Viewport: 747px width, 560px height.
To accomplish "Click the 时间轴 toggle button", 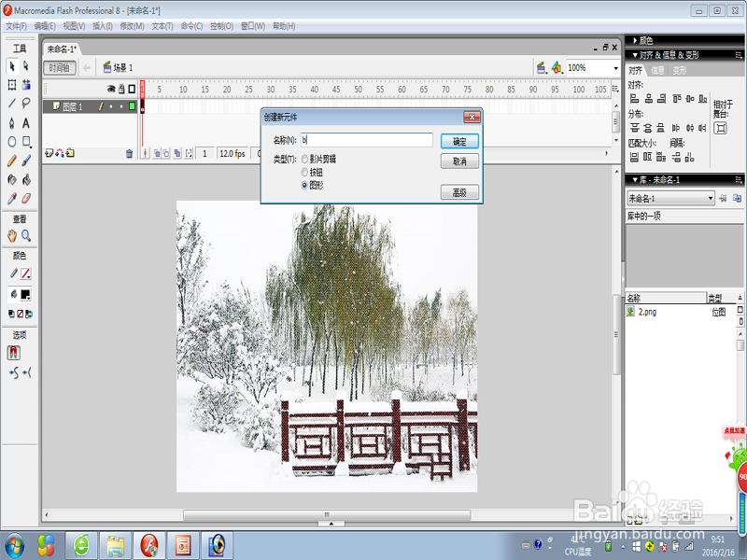I will tap(59, 68).
